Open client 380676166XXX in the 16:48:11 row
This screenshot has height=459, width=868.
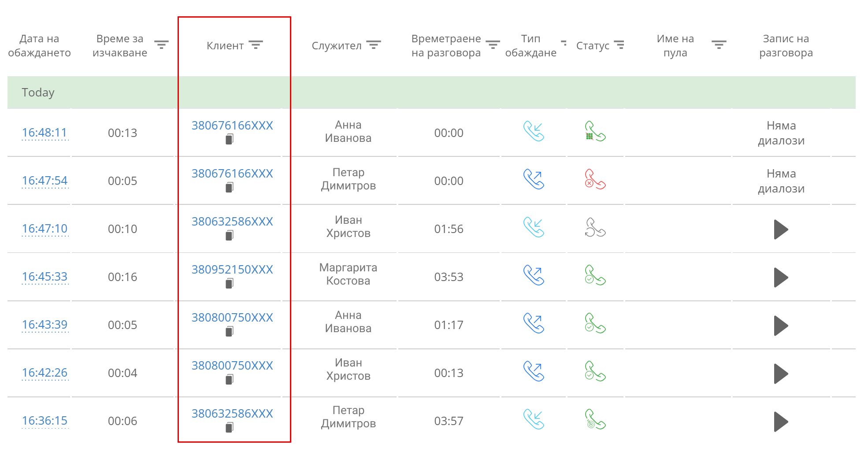click(232, 126)
